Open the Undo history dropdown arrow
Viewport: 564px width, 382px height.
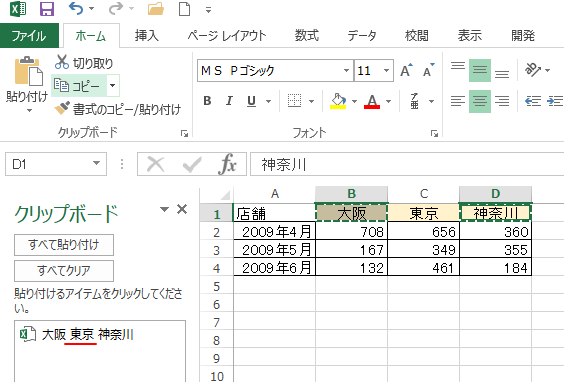tap(91, 9)
